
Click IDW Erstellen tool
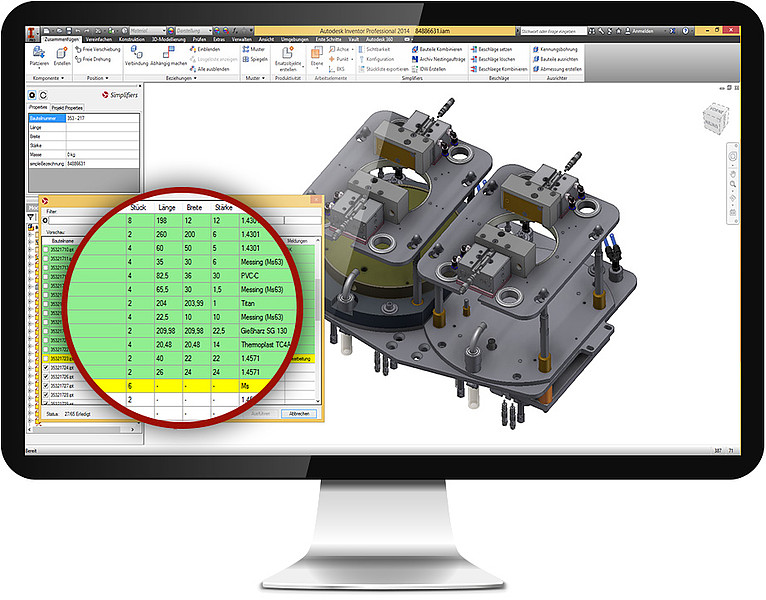pyautogui.click(x=429, y=69)
